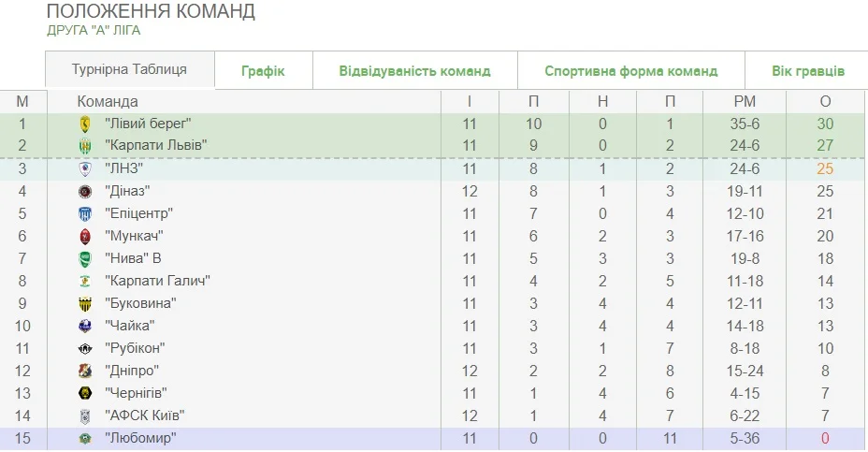Select the "Спортивна форма команд" tab

click(631, 71)
